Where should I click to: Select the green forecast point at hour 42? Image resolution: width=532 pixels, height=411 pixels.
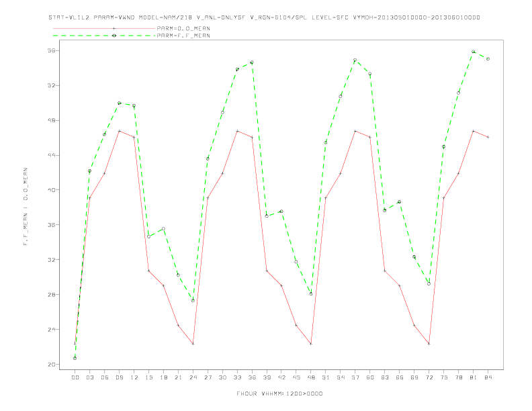tap(281, 212)
